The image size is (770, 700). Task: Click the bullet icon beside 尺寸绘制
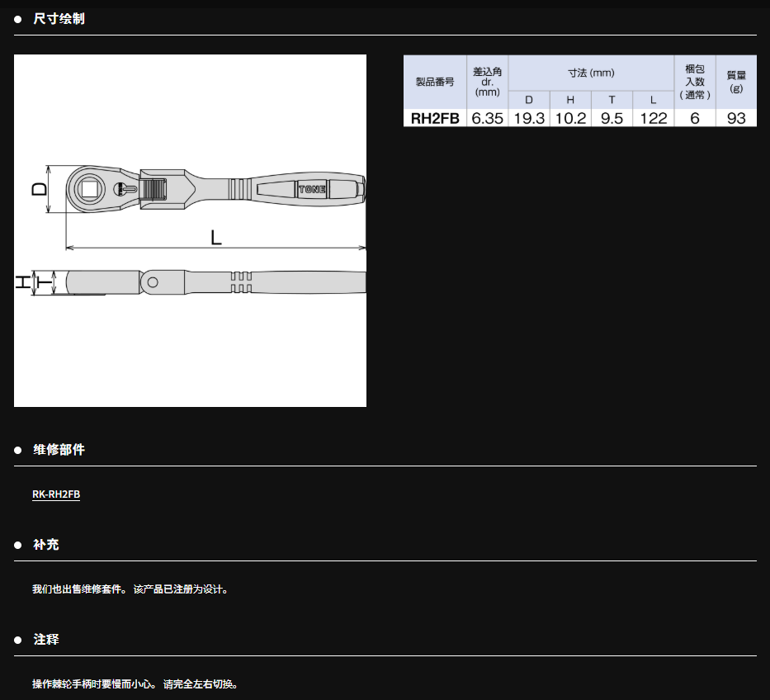click(x=18, y=19)
